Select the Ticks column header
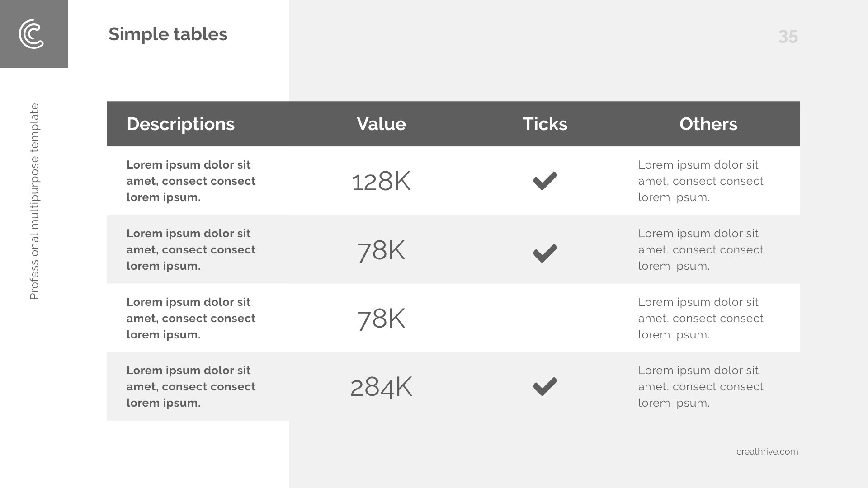Viewport: 868px width, 488px height. point(545,124)
